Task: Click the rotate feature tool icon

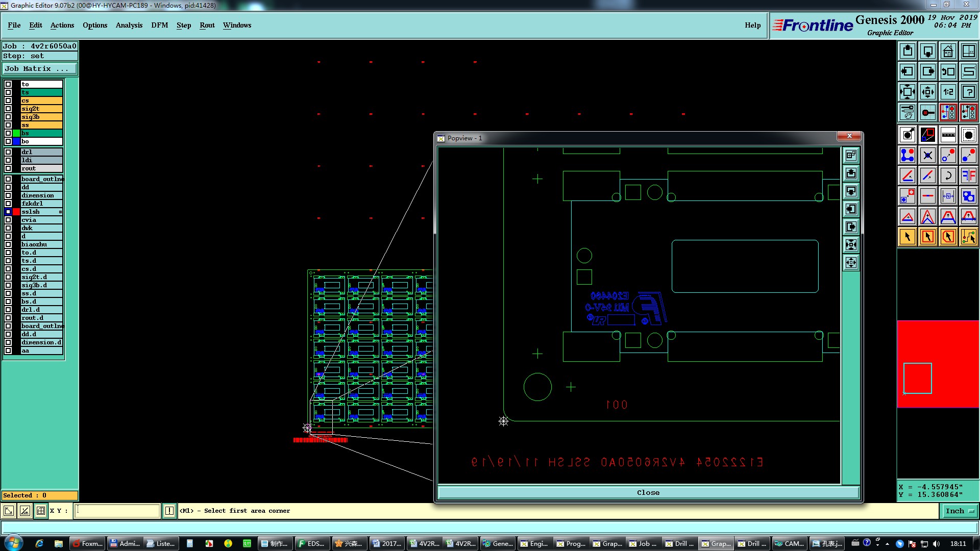Action: tap(948, 176)
